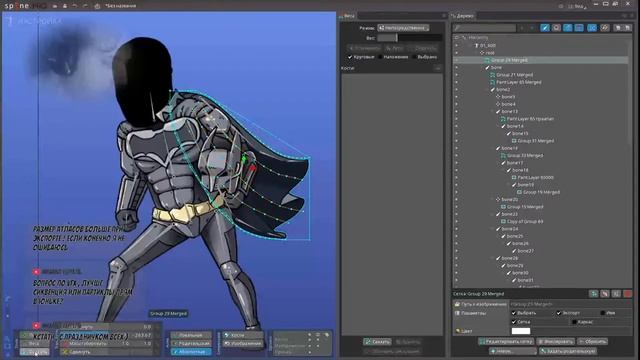Click the Фиксировать button
Image resolution: width=640 pixels, height=360 pixels.
(556, 341)
